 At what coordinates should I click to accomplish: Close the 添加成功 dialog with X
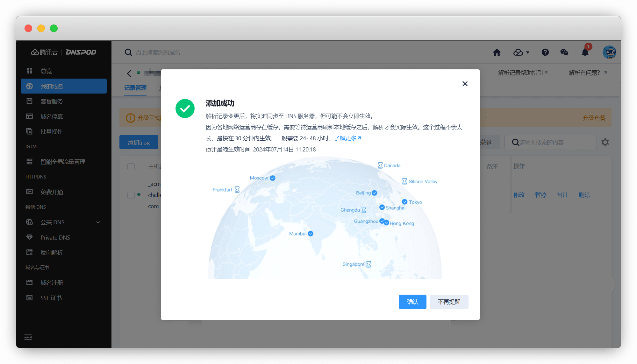coord(465,84)
